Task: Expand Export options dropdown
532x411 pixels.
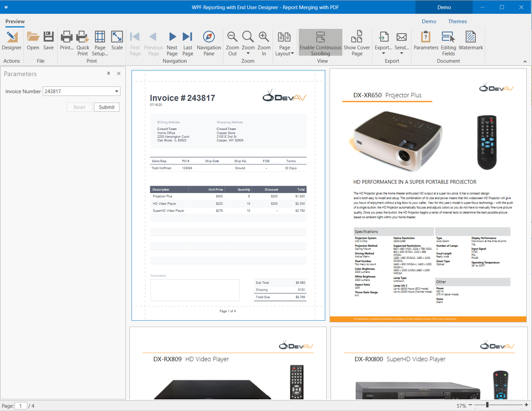Action: pyautogui.click(x=383, y=44)
